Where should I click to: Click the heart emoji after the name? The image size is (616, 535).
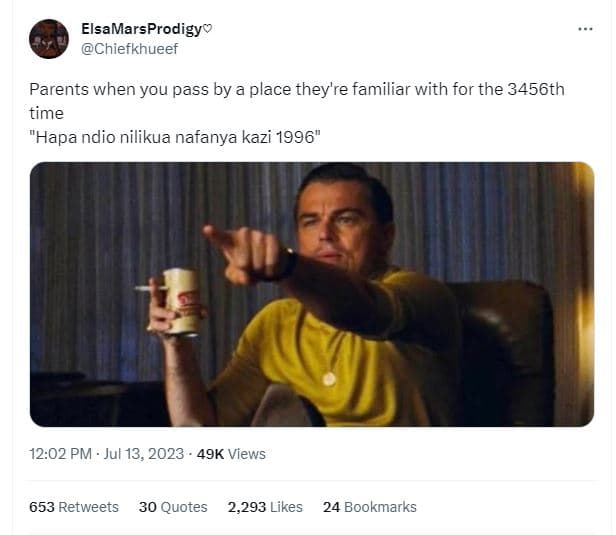[x=207, y=28]
